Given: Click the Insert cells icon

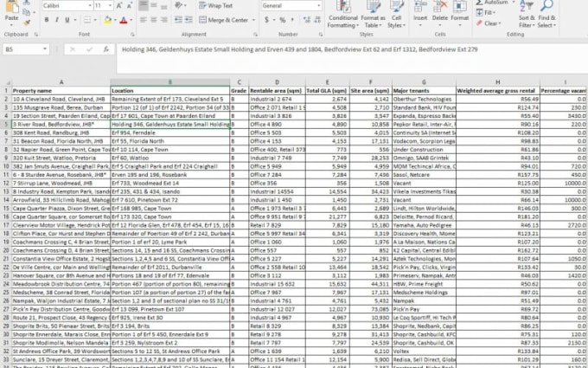Looking at the screenshot, I should [420, 6].
